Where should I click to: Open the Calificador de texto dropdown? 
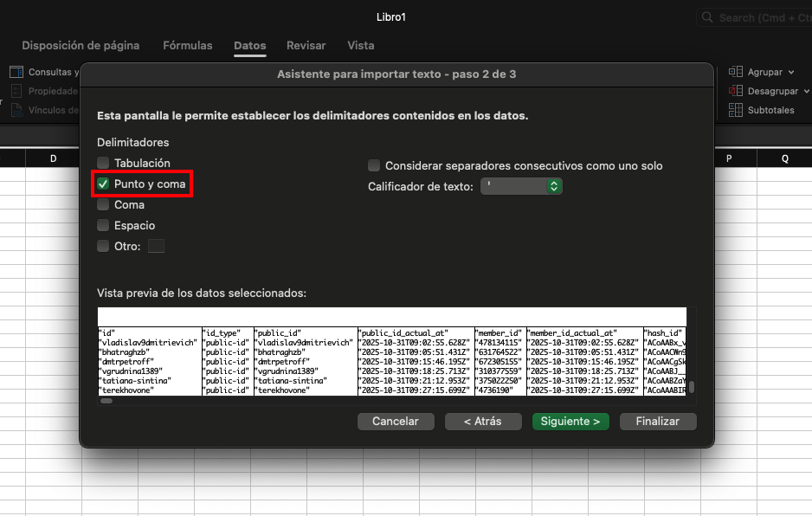521,186
